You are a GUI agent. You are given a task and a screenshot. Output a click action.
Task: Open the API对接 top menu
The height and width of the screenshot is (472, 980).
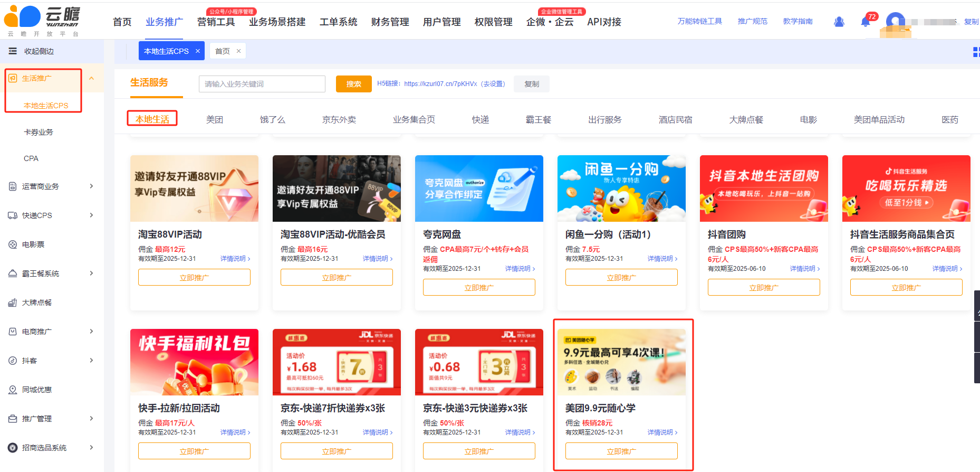click(604, 22)
